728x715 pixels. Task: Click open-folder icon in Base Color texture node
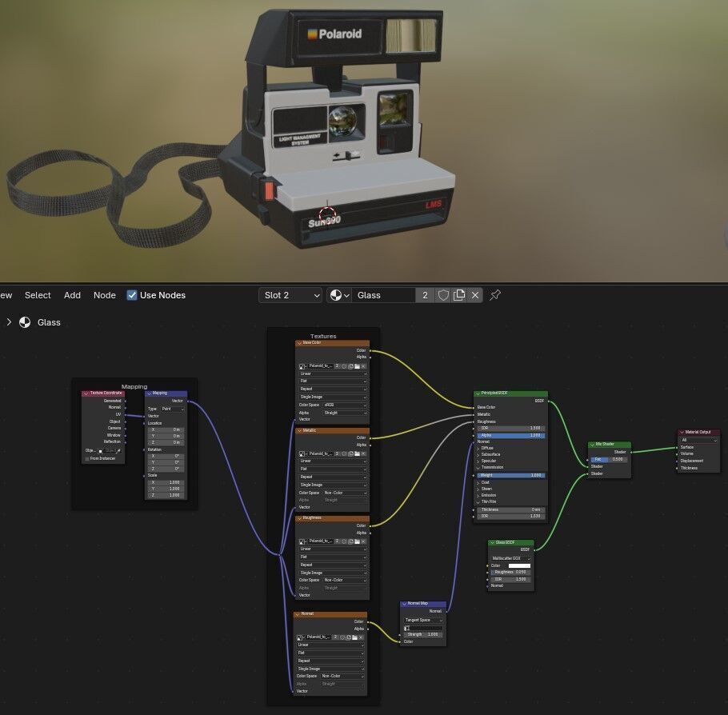point(357,366)
